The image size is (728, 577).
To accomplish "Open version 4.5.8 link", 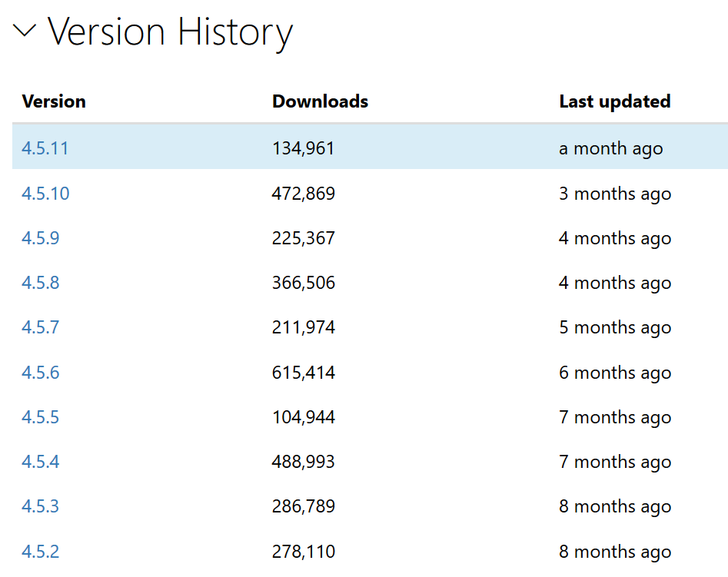I will (40, 283).
